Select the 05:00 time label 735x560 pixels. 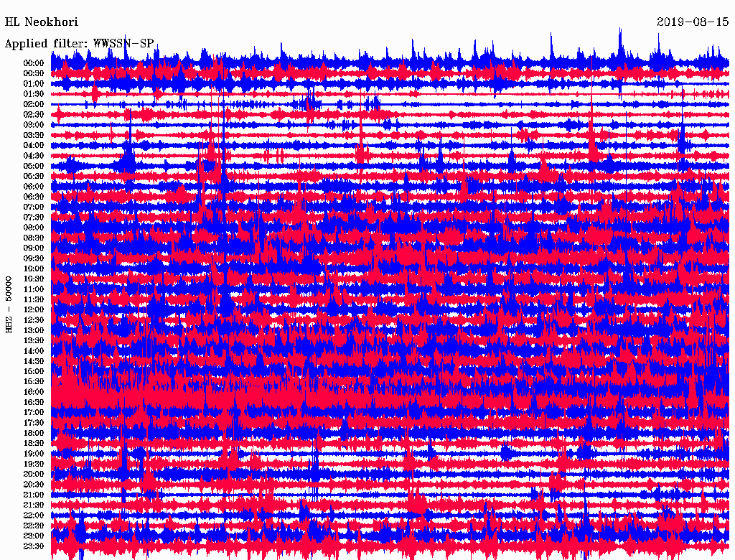[34, 166]
